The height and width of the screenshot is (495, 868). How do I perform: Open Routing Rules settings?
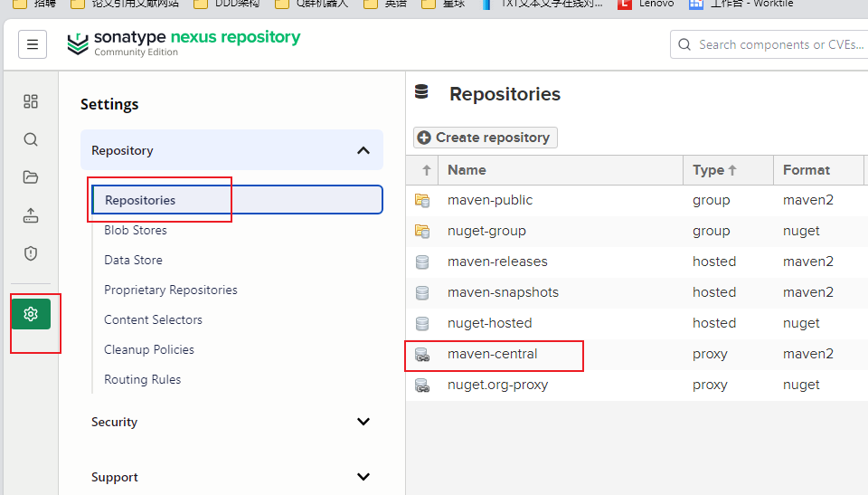pyautogui.click(x=142, y=380)
